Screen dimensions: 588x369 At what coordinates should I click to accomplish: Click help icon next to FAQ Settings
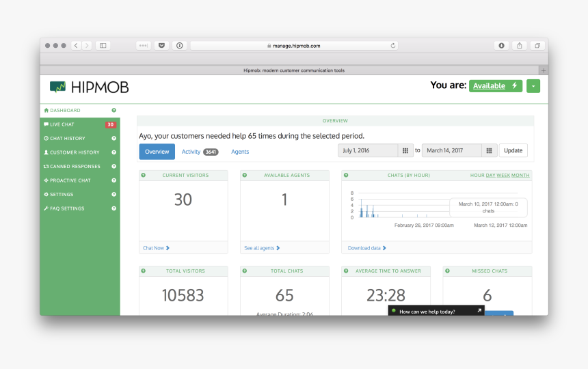pyautogui.click(x=113, y=208)
